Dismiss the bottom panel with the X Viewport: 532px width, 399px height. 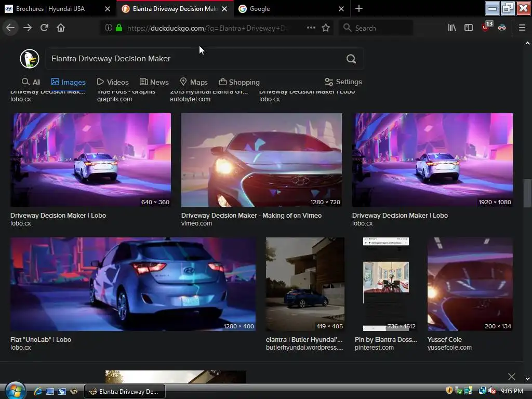pyautogui.click(x=512, y=377)
